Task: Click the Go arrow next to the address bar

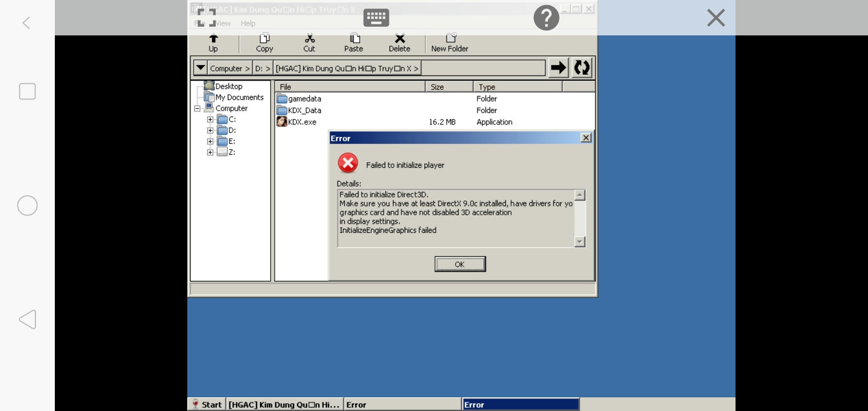Action: coord(558,68)
